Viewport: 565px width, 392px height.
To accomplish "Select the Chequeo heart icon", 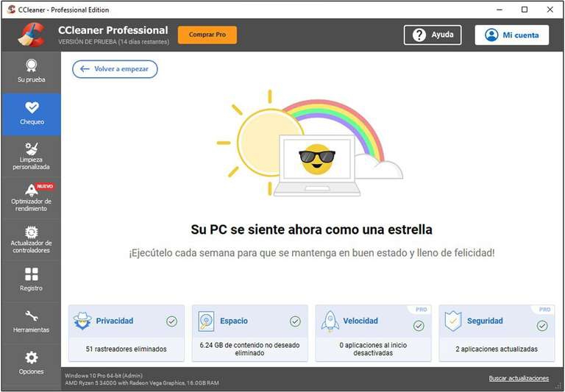I will [x=32, y=107].
